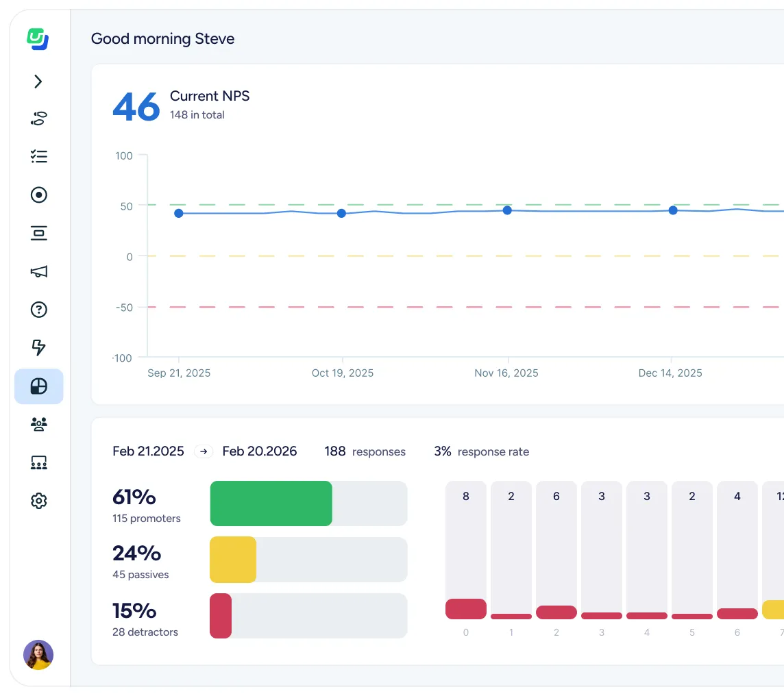Click the '188 responses' text

click(365, 451)
